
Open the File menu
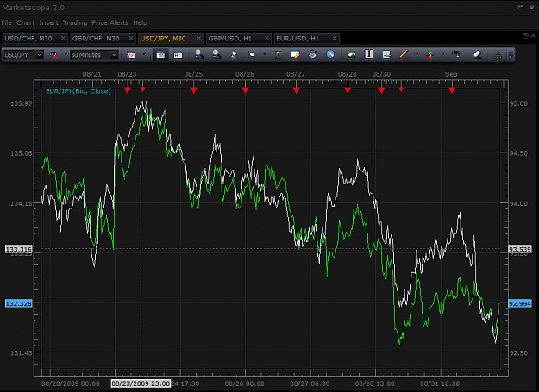(7, 22)
